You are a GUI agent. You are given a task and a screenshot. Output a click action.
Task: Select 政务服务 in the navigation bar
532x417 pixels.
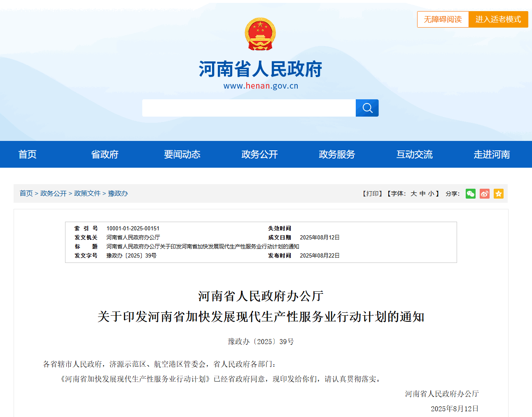(337, 155)
